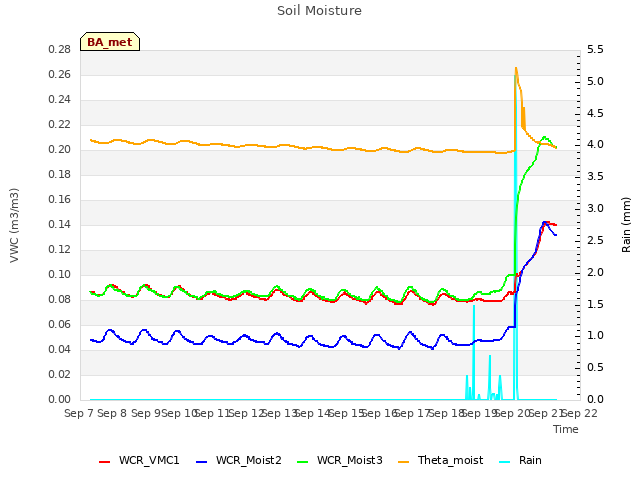Screen dimensions: 640x480
Task: Click the 0.00 left axis value
Action: coord(60,399)
